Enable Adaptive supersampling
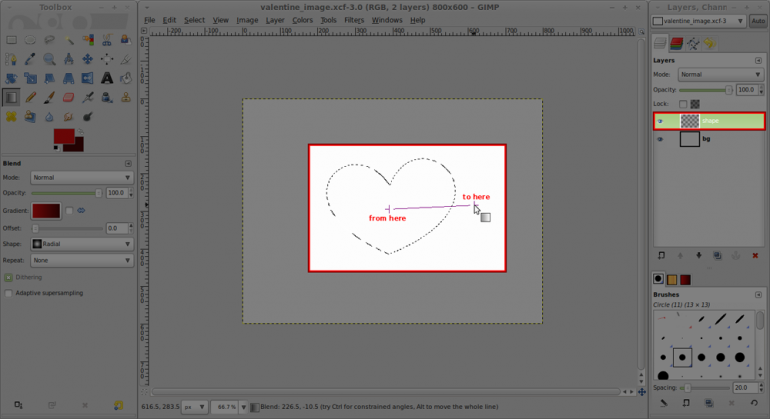The height and width of the screenshot is (419, 770). coord(8,293)
